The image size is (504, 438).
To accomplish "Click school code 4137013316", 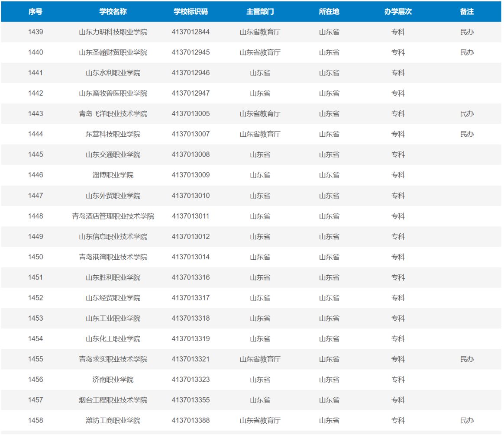I will point(191,277).
